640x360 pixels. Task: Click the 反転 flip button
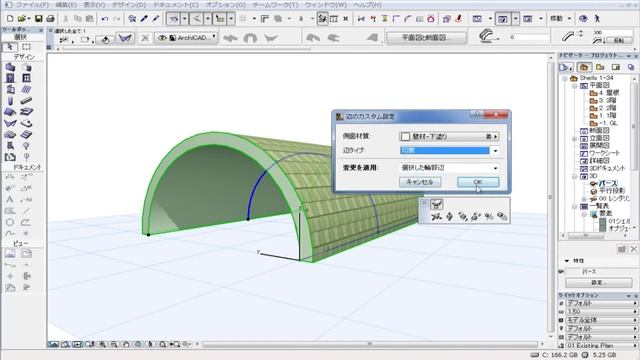619,40
